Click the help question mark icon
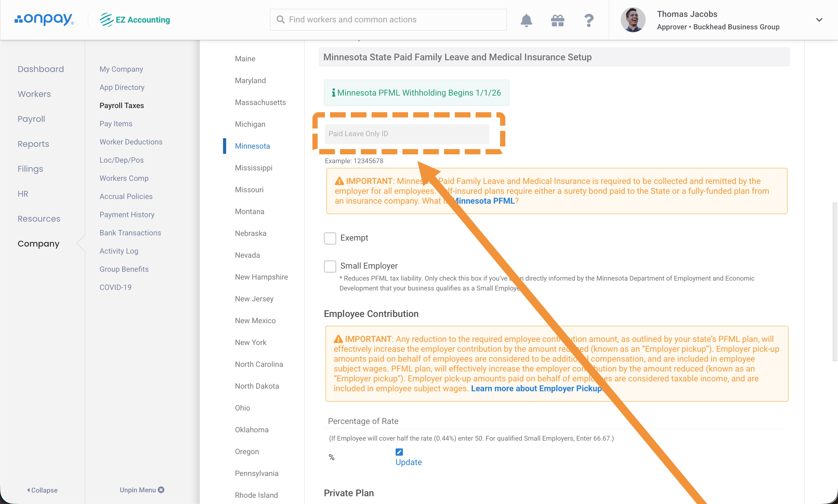 (589, 20)
